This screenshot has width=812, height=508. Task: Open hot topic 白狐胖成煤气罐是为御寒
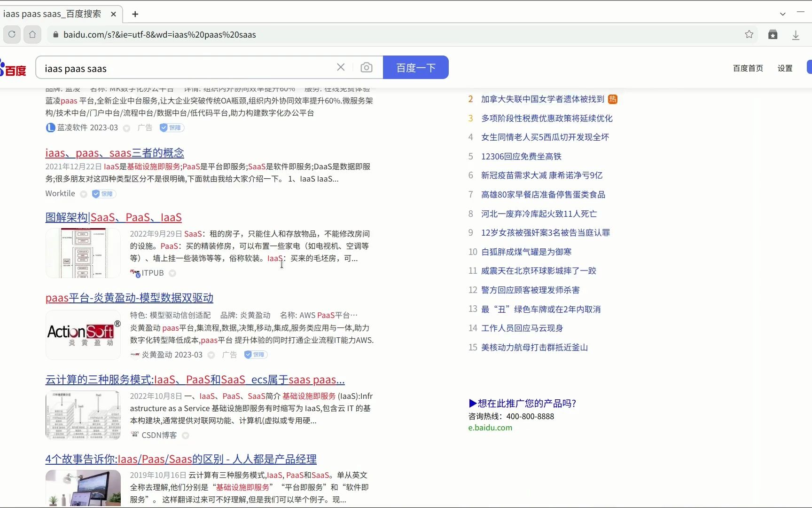[526, 252]
